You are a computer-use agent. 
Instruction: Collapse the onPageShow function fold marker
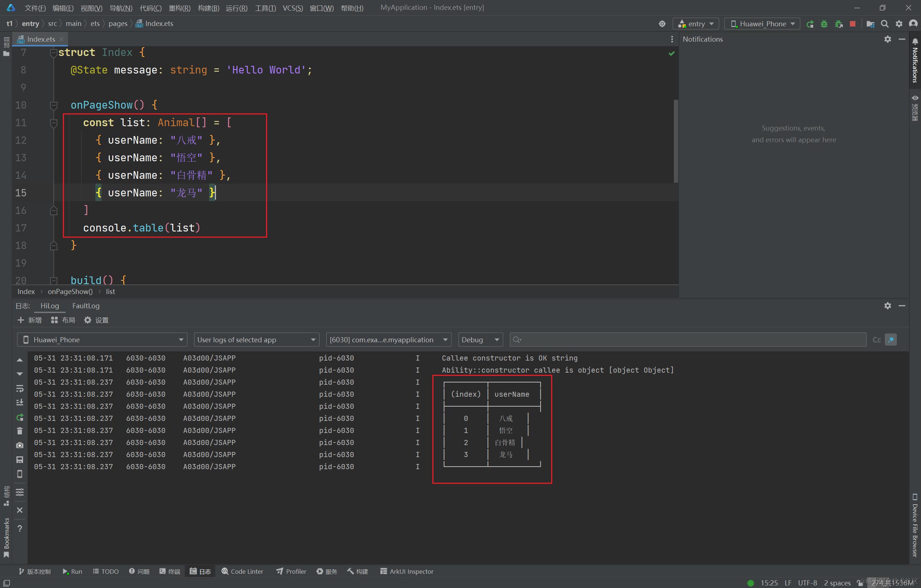tap(54, 105)
